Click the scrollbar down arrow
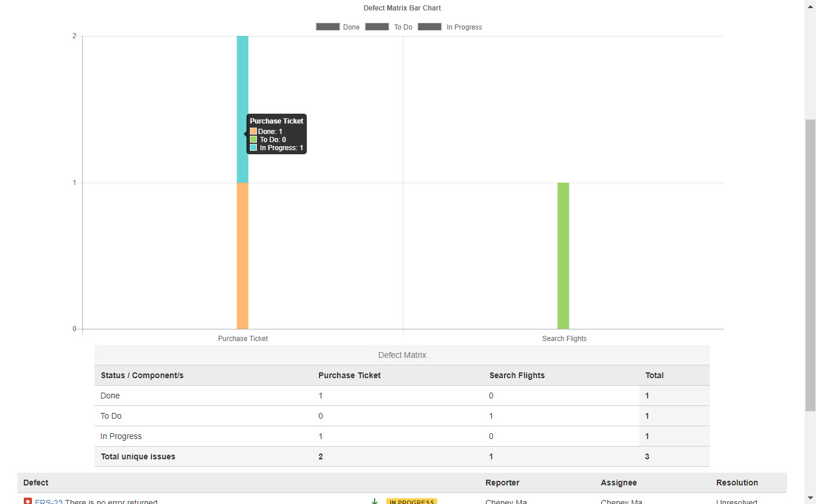Viewport: 816px width, 504px height. pyautogui.click(x=810, y=498)
